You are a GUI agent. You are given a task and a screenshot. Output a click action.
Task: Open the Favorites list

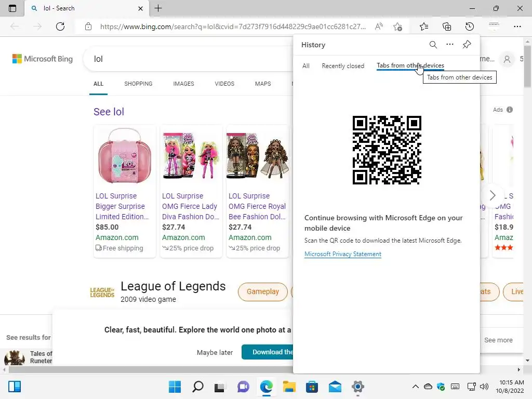(424, 26)
